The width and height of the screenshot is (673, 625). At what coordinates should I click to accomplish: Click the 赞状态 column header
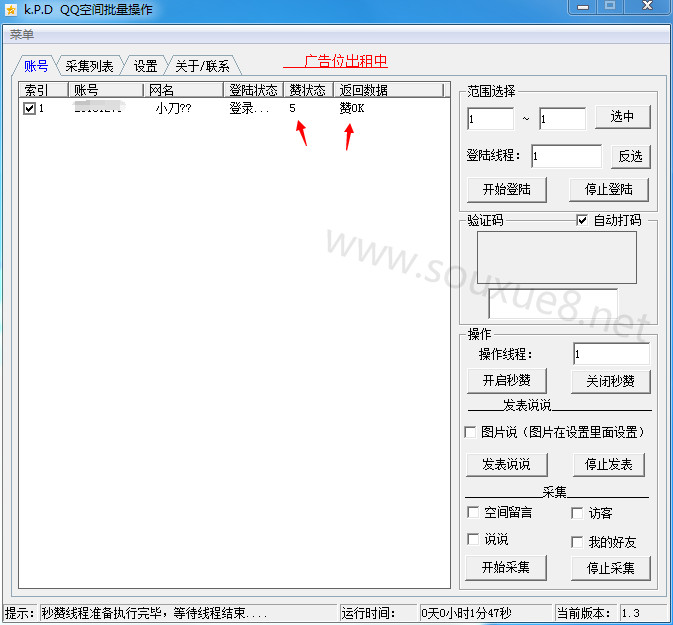(x=308, y=90)
